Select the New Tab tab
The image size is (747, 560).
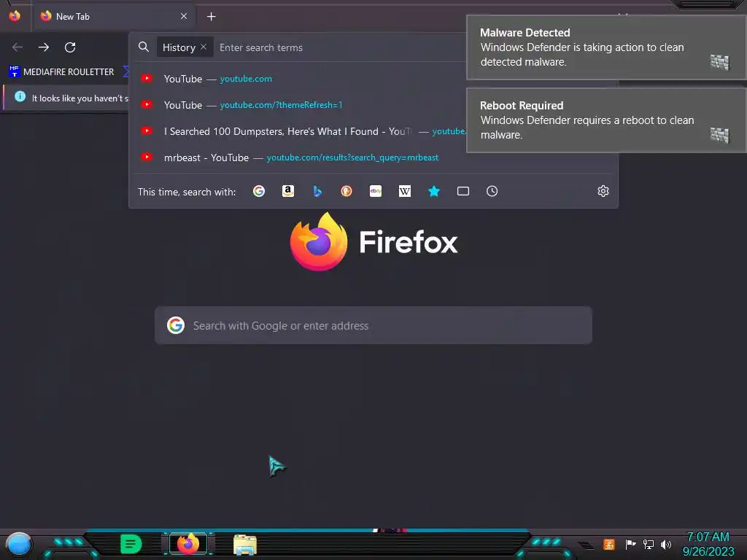coord(113,17)
